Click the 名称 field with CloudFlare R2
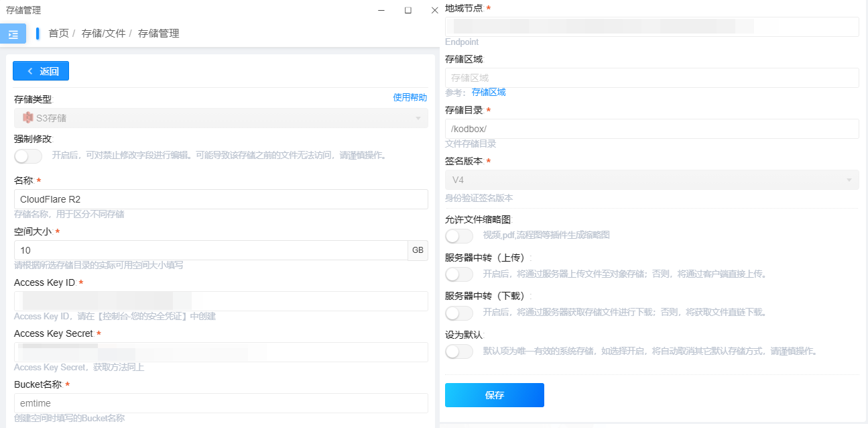The image size is (868, 428). (x=221, y=199)
